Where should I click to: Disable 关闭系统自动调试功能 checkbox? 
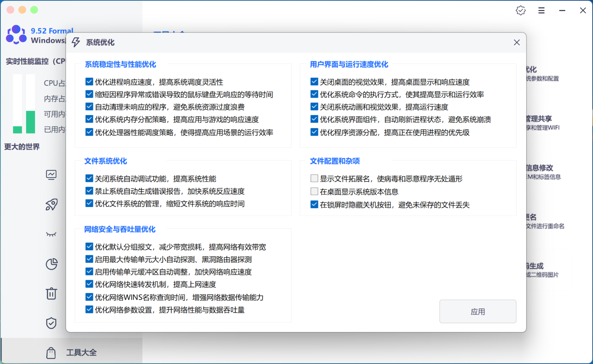point(89,179)
